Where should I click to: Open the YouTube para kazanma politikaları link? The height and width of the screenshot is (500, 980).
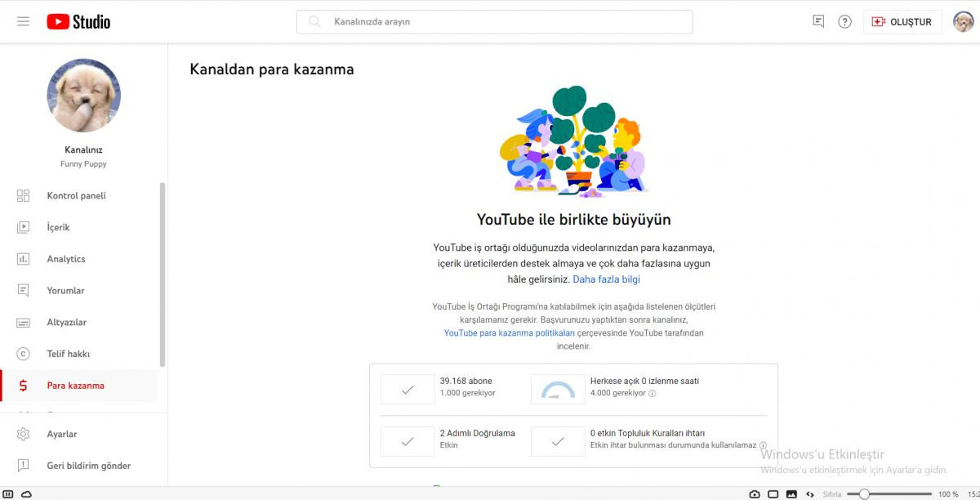510,333
